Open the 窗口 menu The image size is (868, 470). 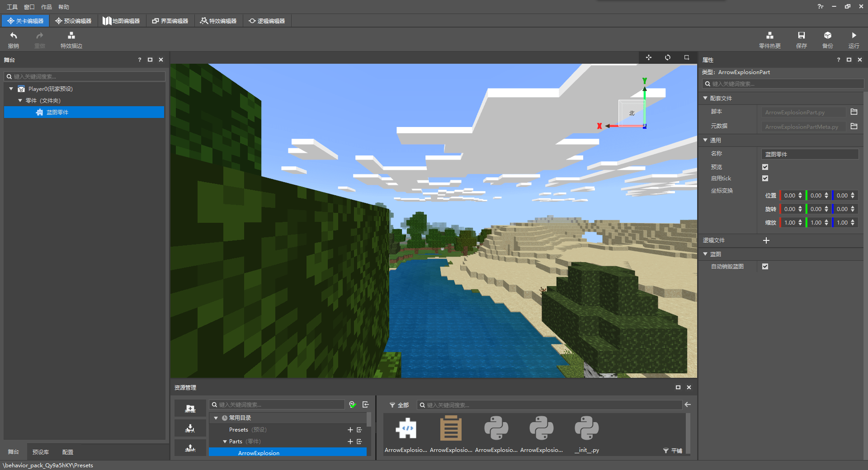(29, 7)
